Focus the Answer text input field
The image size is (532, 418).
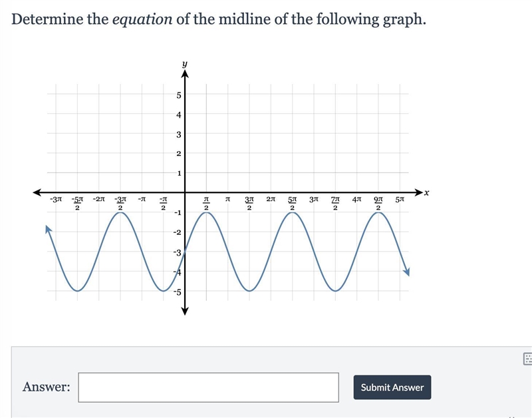[208, 387]
